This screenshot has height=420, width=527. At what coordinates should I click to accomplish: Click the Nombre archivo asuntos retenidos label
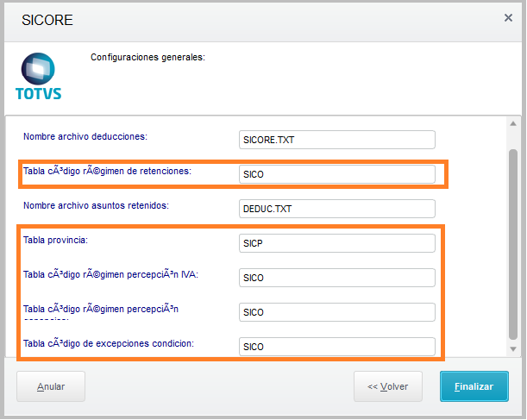click(x=96, y=205)
